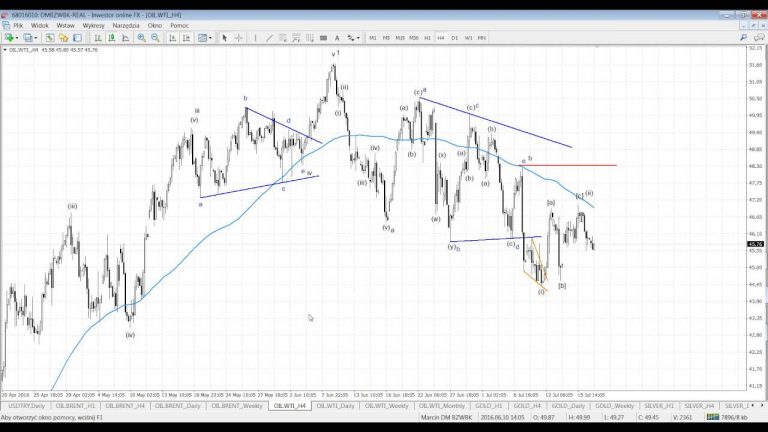Switch chart to bar chart type
This screenshot has height=432, width=768.
pos(98,38)
